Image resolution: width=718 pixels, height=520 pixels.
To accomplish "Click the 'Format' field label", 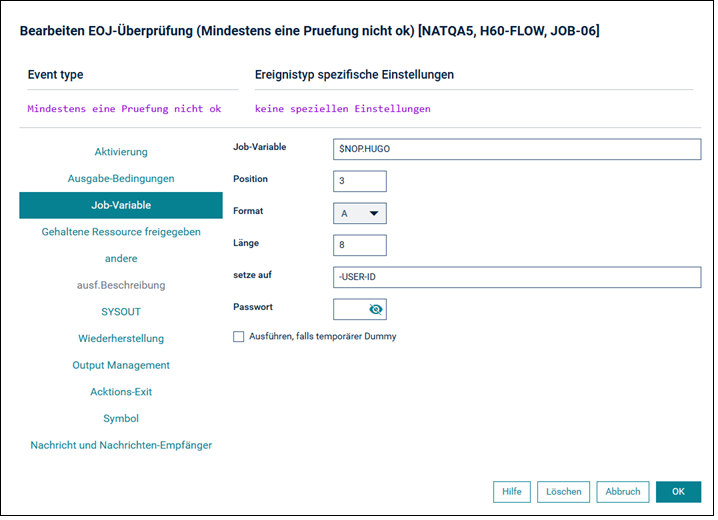I will 248,211.
